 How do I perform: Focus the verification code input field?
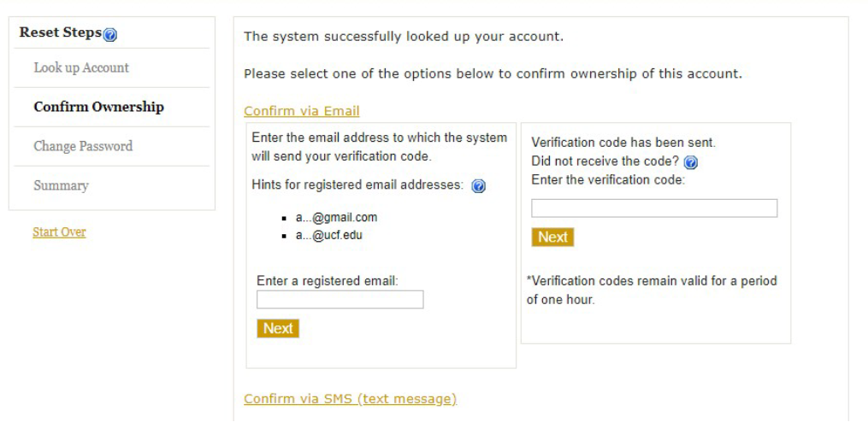654,208
